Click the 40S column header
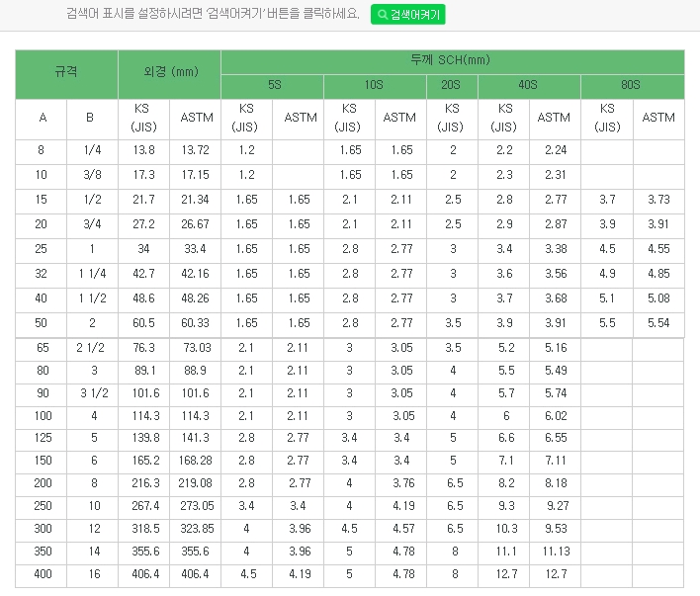700x596 pixels. 528,86
